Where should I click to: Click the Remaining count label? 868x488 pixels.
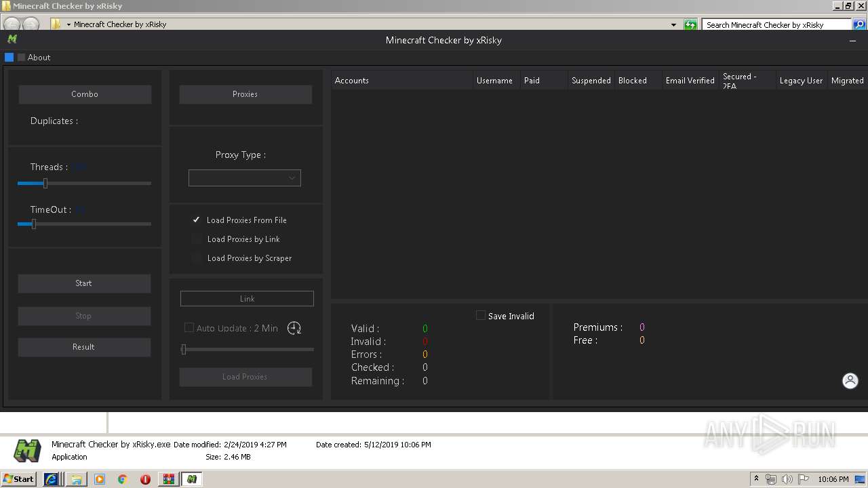(x=378, y=381)
